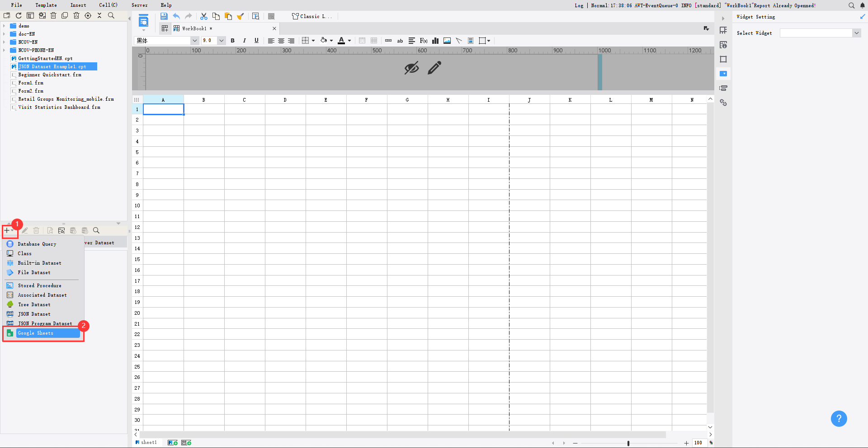Open the Select Widget dropdown
This screenshot has height=448, width=868.
click(x=857, y=33)
